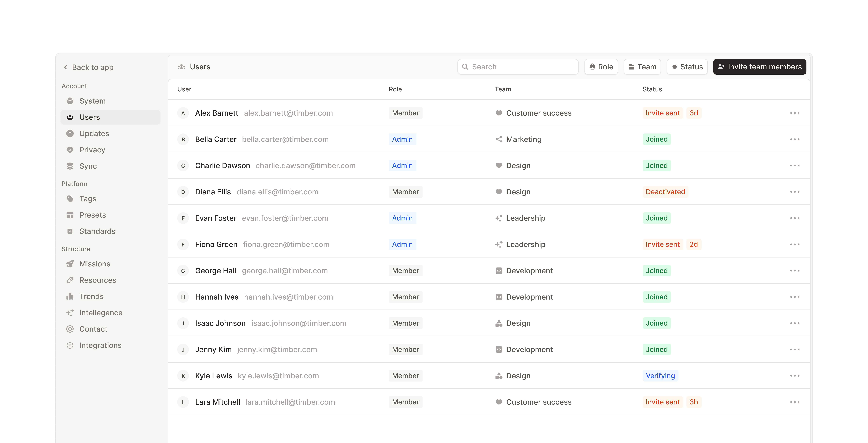Screen dimensions: 868x443
Task: Click the Sync database icon
Action: [70, 166]
